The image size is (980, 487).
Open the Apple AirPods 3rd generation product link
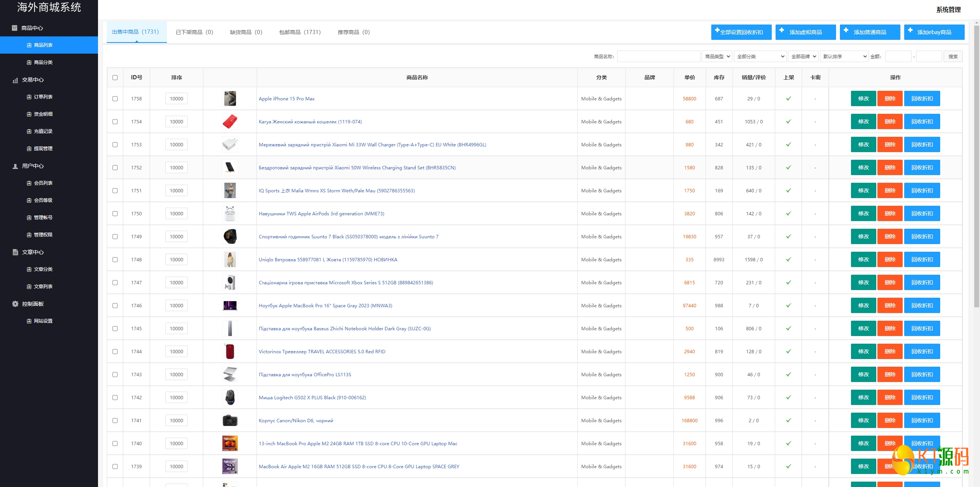pos(321,213)
